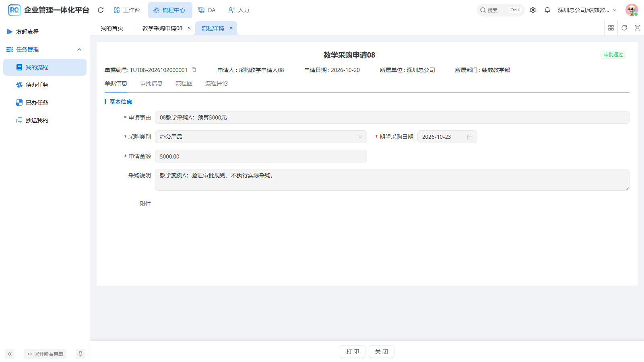Collapse the 任务管理 menu chevron
This screenshot has width=644, height=362.
(x=79, y=49)
